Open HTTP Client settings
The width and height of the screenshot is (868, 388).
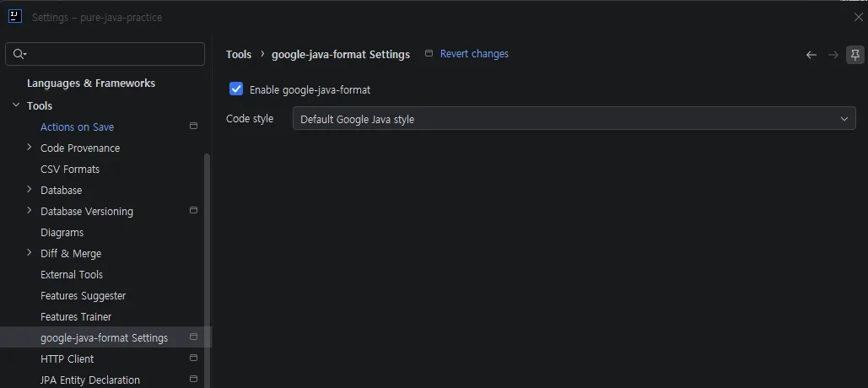(x=67, y=358)
